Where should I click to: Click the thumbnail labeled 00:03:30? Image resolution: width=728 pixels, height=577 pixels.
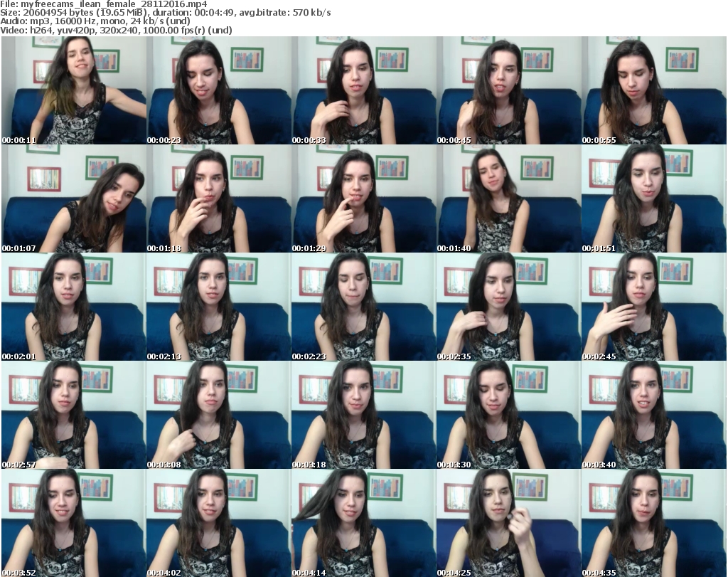point(508,415)
